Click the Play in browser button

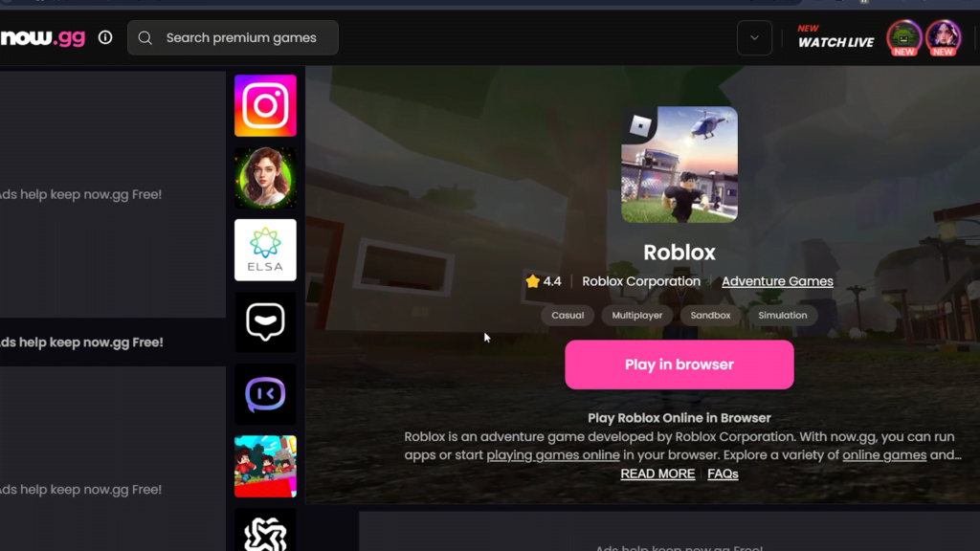(679, 364)
